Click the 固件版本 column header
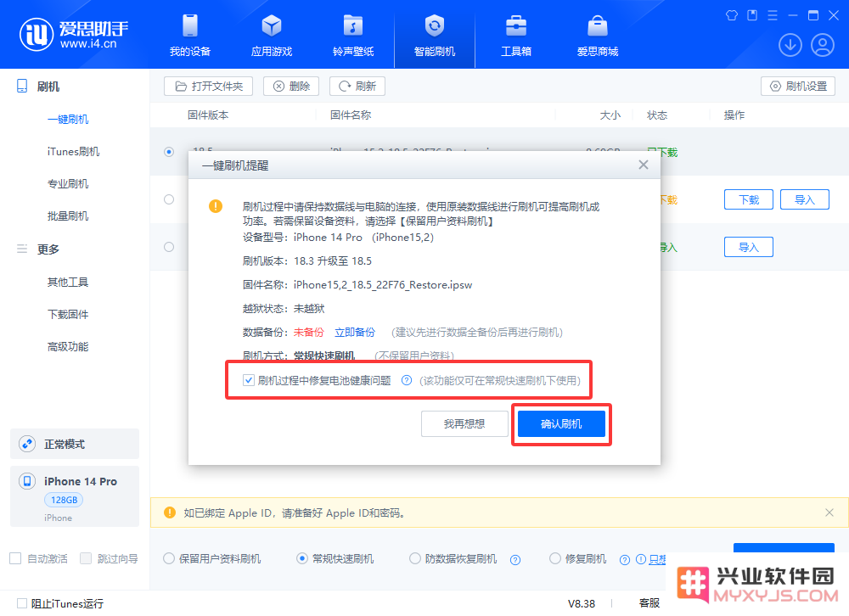The width and height of the screenshot is (849, 616). coord(208,115)
